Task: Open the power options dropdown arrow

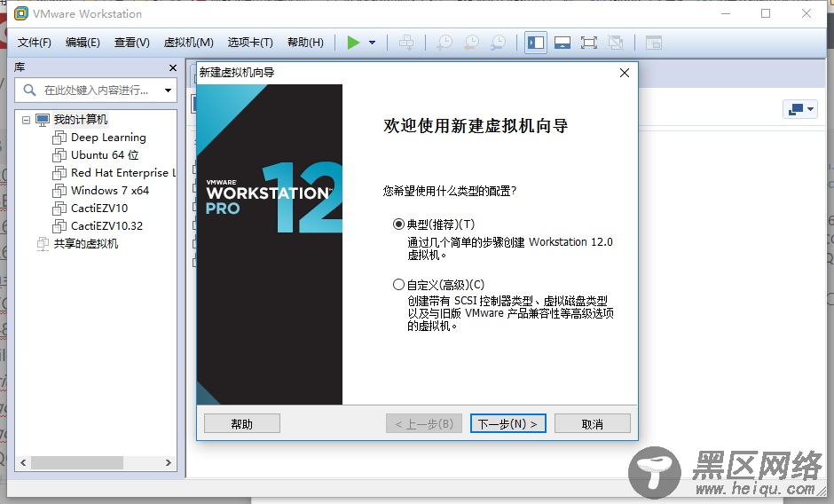Action: (373, 43)
